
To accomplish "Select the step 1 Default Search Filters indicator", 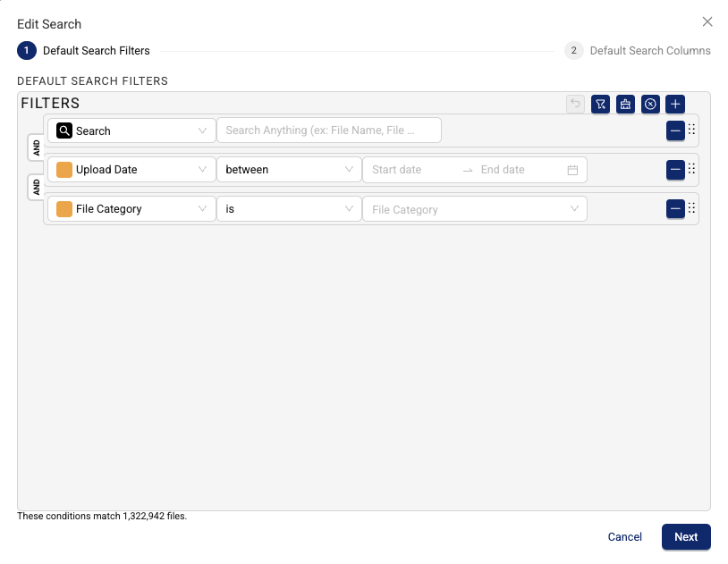I will tap(26, 51).
